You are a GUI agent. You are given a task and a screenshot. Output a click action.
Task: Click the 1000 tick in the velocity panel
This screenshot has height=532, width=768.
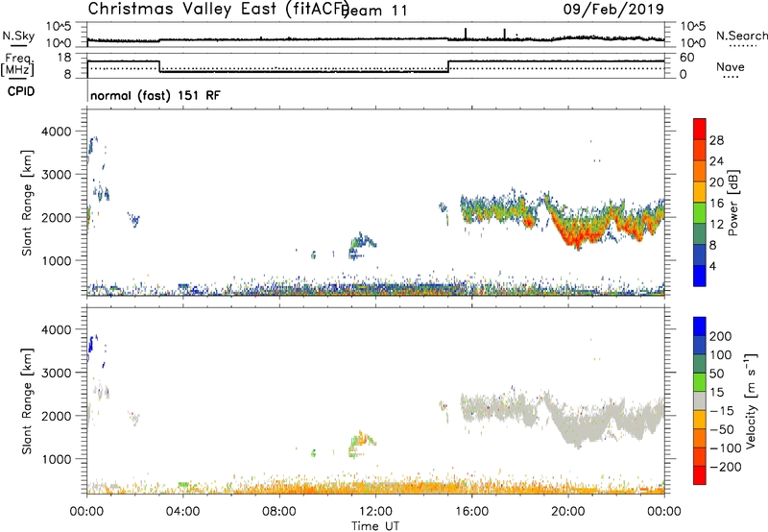(x=56, y=459)
